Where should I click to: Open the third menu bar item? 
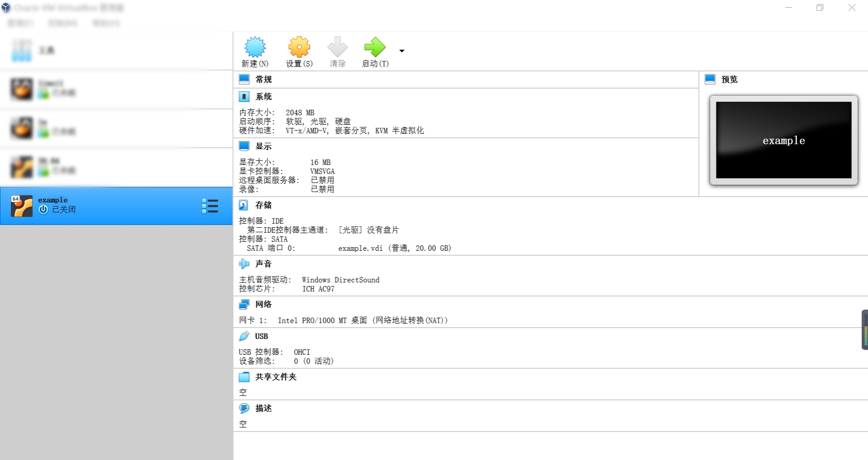[x=106, y=23]
